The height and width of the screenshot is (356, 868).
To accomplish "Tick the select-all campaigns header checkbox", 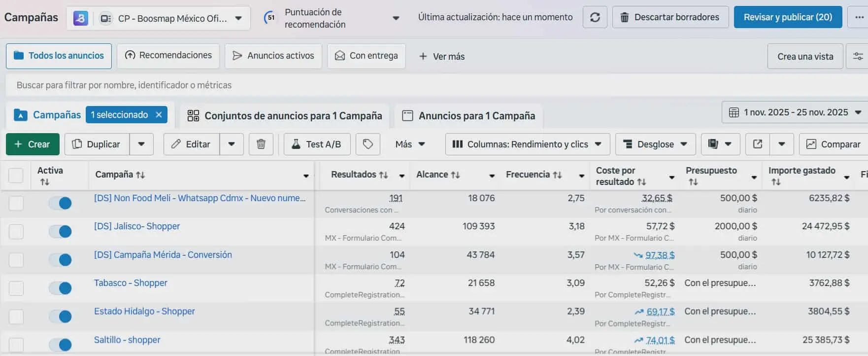I will coord(16,175).
